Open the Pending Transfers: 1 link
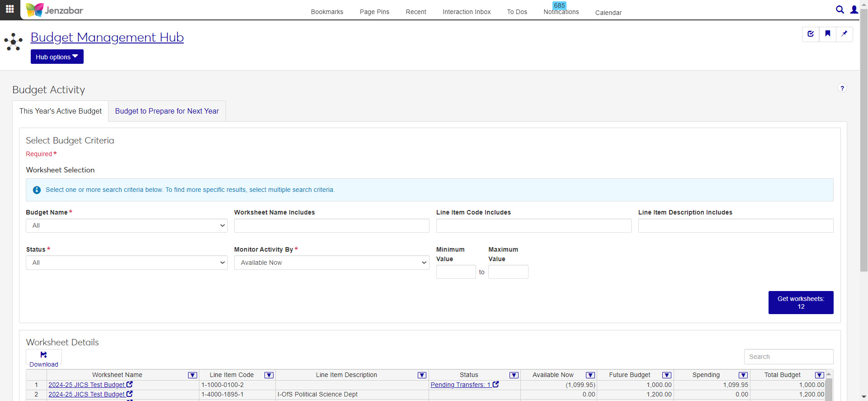 (x=461, y=385)
